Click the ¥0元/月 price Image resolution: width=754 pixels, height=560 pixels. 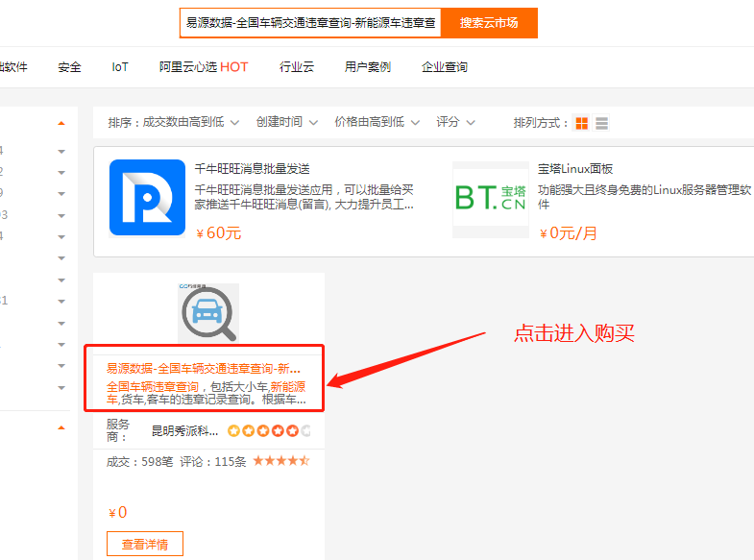tap(568, 233)
